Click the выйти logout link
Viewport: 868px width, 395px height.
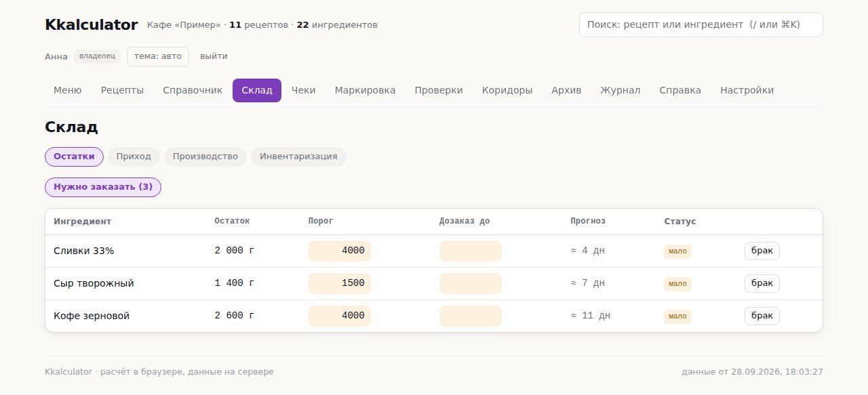click(214, 56)
